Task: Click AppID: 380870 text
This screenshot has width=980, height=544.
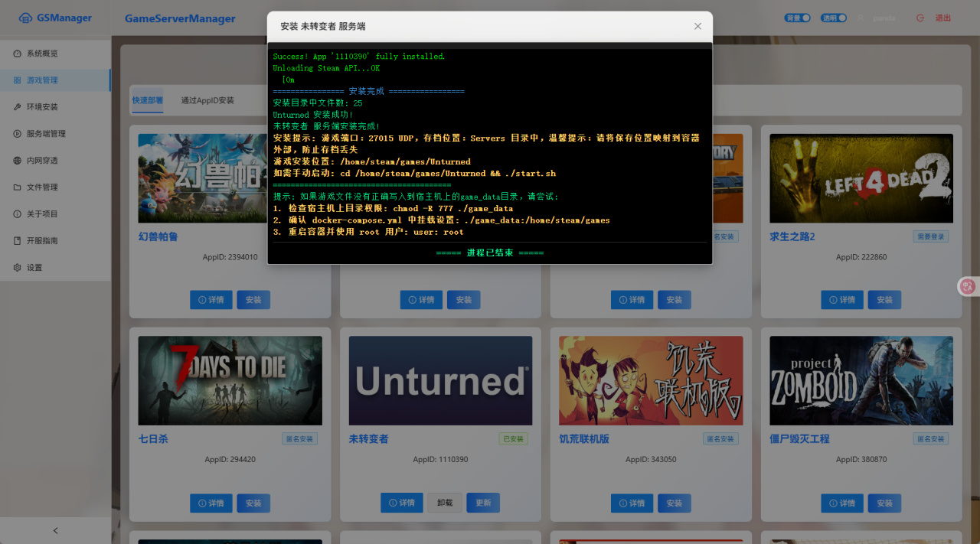Action: [x=861, y=460]
